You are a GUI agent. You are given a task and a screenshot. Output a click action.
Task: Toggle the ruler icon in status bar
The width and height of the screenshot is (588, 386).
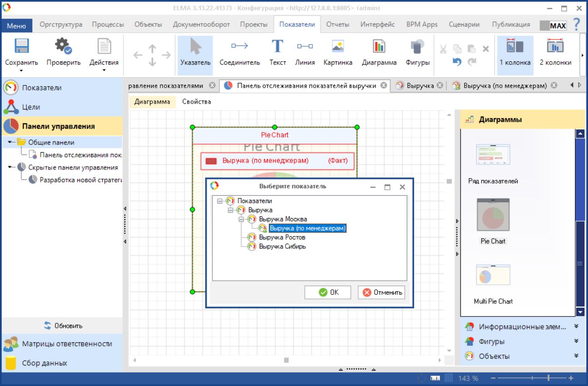click(x=435, y=378)
